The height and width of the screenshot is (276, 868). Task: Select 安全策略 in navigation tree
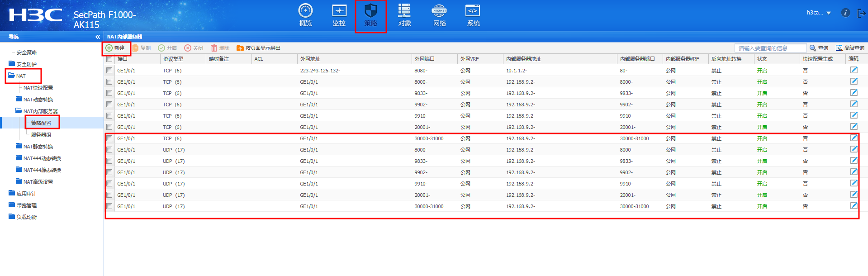tap(27, 52)
